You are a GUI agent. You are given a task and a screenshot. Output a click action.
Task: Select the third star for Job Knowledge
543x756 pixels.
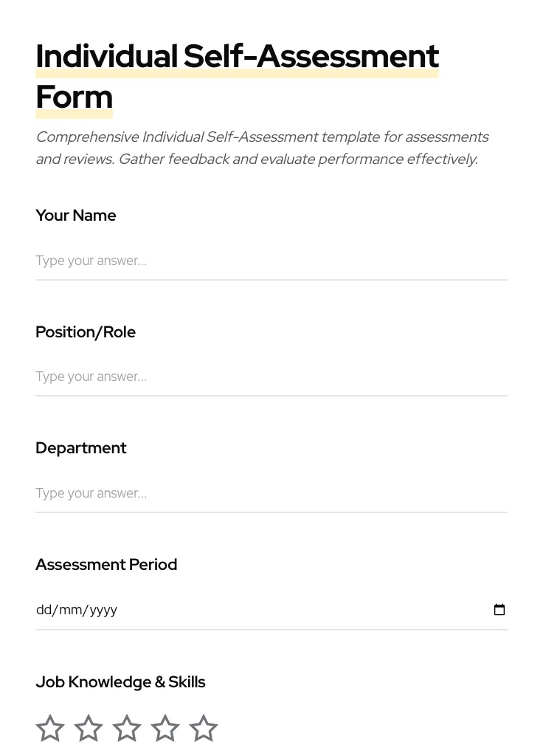(x=127, y=728)
